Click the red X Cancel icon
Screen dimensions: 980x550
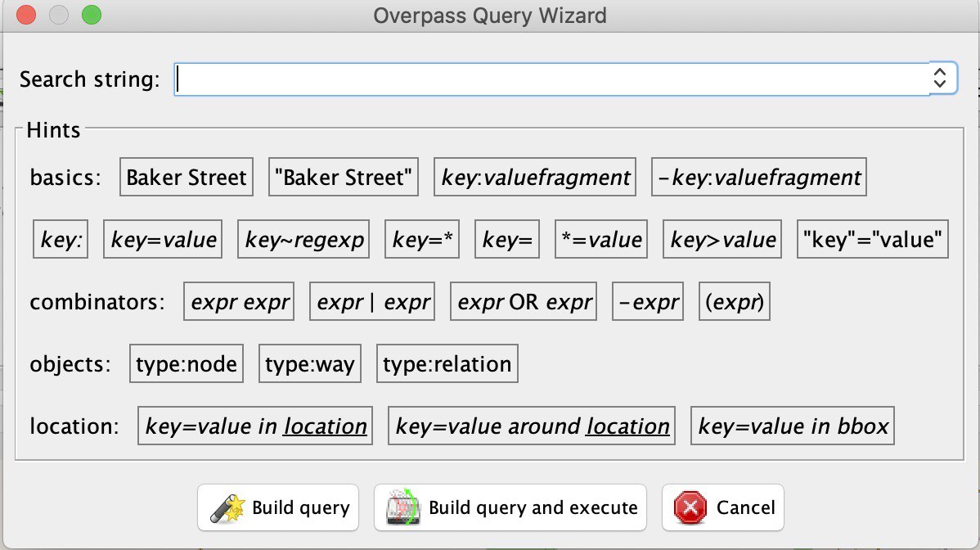pyautogui.click(x=690, y=507)
